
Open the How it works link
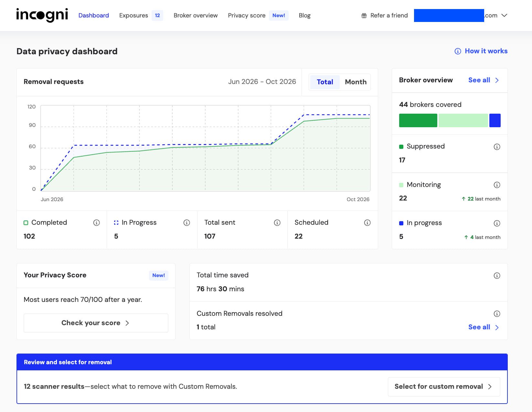486,51
